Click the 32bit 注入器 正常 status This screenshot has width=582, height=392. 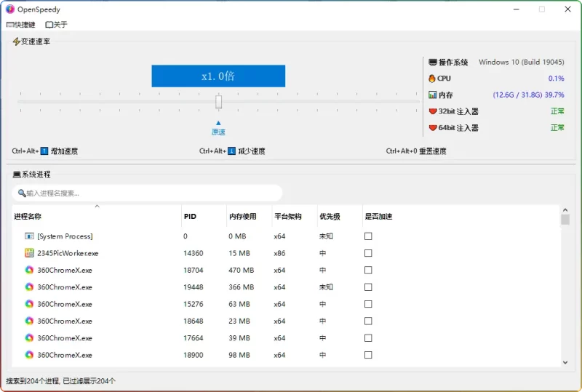point(557,111)
